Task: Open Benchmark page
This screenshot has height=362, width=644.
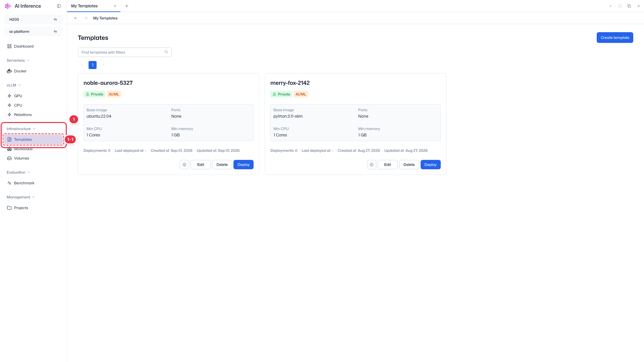Action: (33, 183)
